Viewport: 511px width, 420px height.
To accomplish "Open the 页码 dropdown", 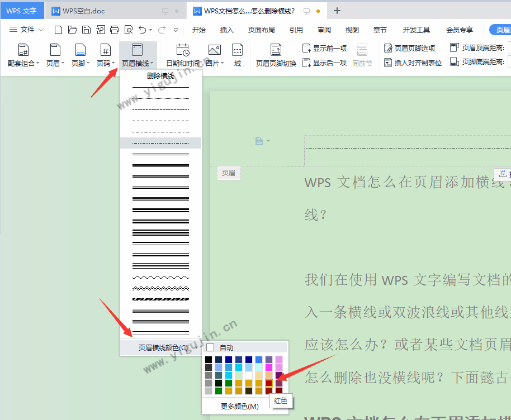I will (106, 55).
